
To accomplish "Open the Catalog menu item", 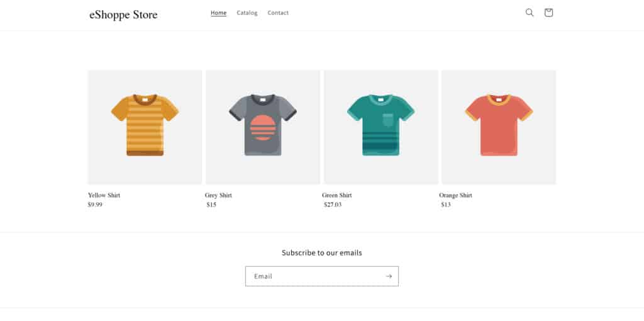I will pyautogui.click(x=247, y=13).
